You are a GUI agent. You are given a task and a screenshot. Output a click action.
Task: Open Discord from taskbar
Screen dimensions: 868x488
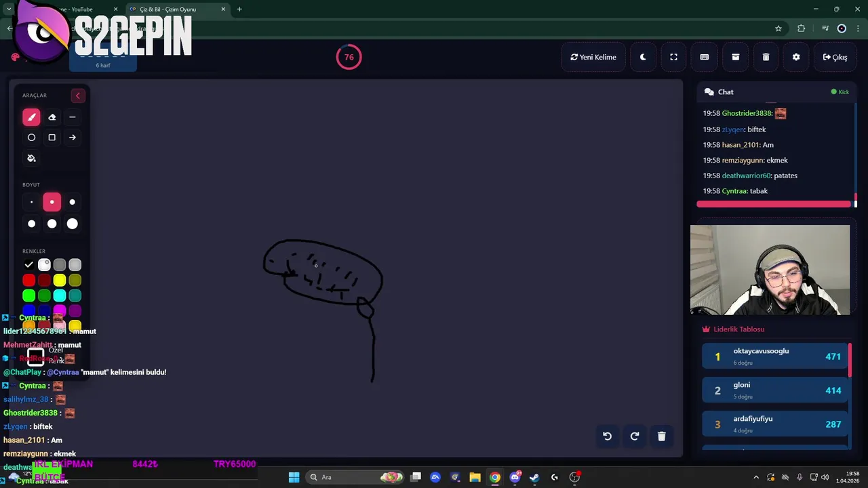pyautogui.click(x=515, y=477)
